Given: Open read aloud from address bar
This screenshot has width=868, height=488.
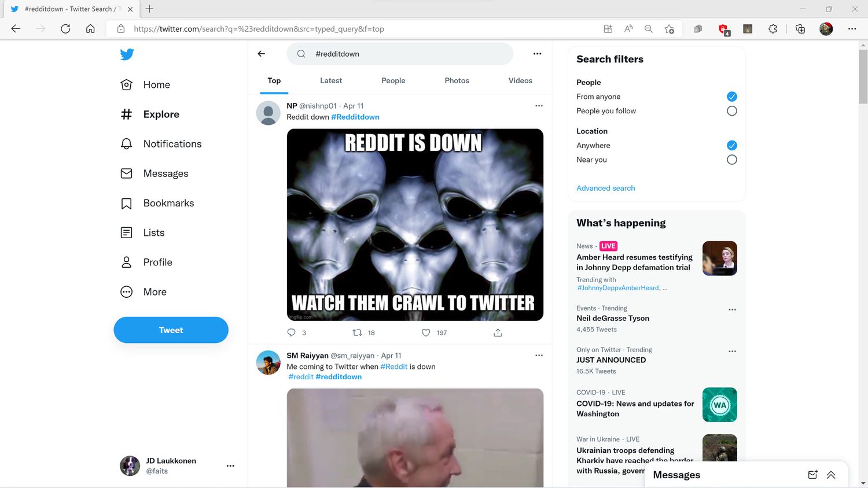Looking at the screenshot, I should (x=628, y=29).
